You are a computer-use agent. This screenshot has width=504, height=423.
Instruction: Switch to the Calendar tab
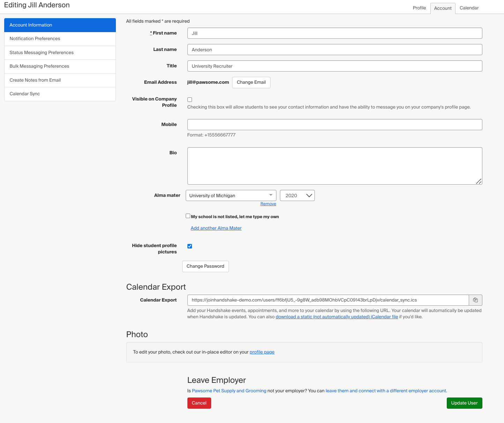pos(469,8)
